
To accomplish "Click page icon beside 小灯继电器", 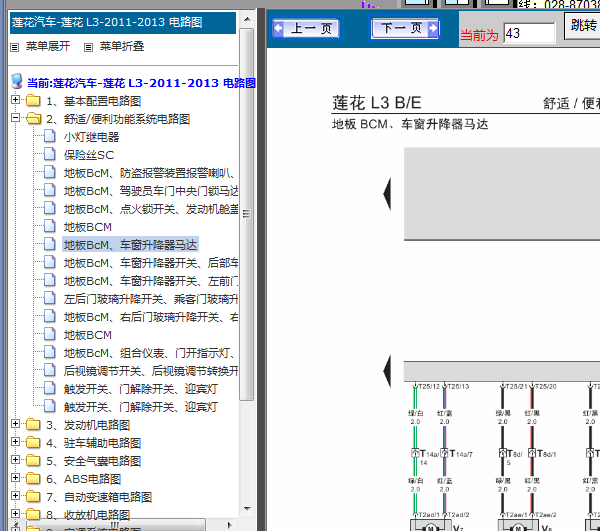I will tap(50, 136).
